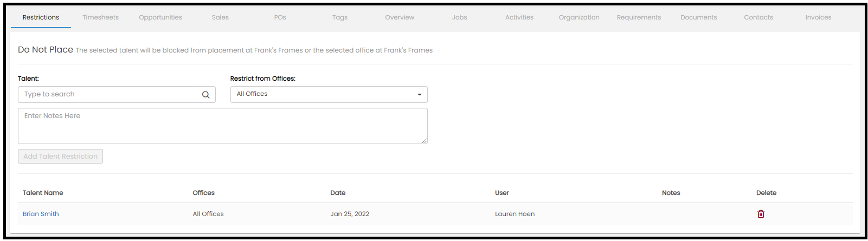Open the Restrict from Offices dropdown
This screenshot has width=868, height=241.
329,94
